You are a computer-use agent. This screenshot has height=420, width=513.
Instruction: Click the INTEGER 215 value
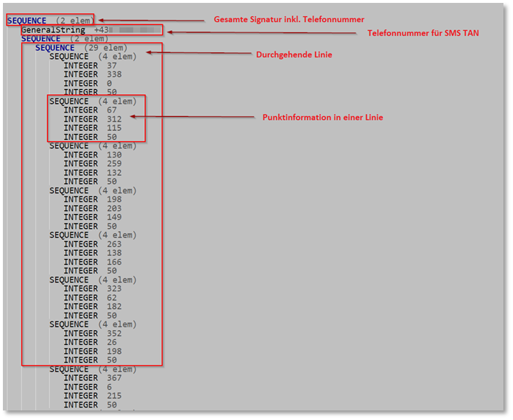92,396
